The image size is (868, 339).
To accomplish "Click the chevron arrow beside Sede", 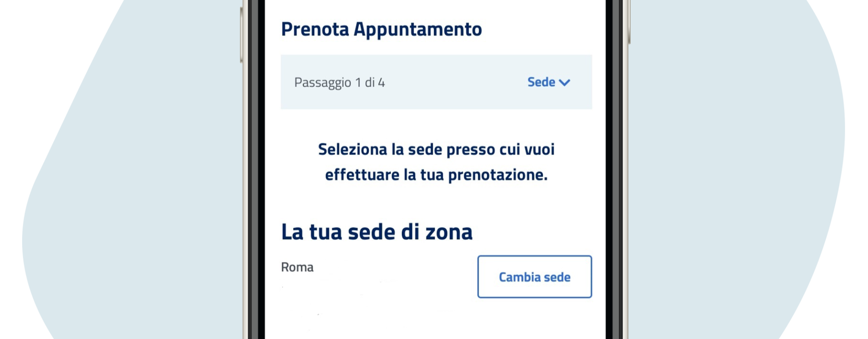I will pos(565,82).
